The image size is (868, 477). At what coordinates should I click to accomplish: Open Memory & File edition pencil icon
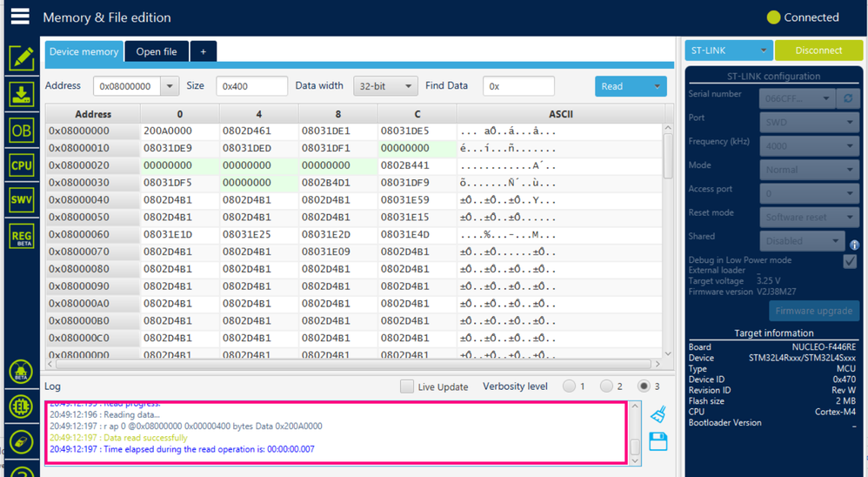pos(22,58)
